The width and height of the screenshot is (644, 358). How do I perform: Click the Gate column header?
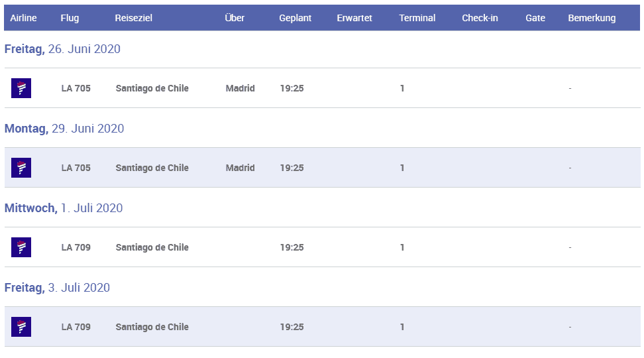(x=535, y=18)
